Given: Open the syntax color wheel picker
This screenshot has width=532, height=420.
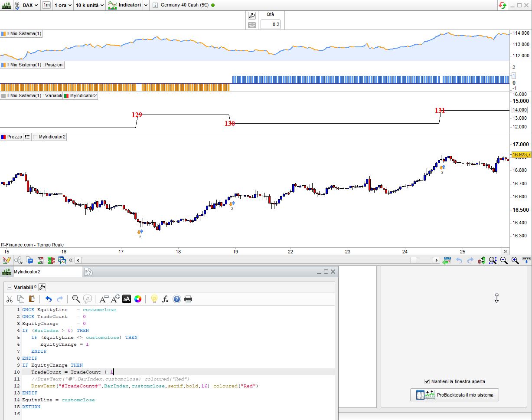Looking at the screenshot, I should 138,299.
